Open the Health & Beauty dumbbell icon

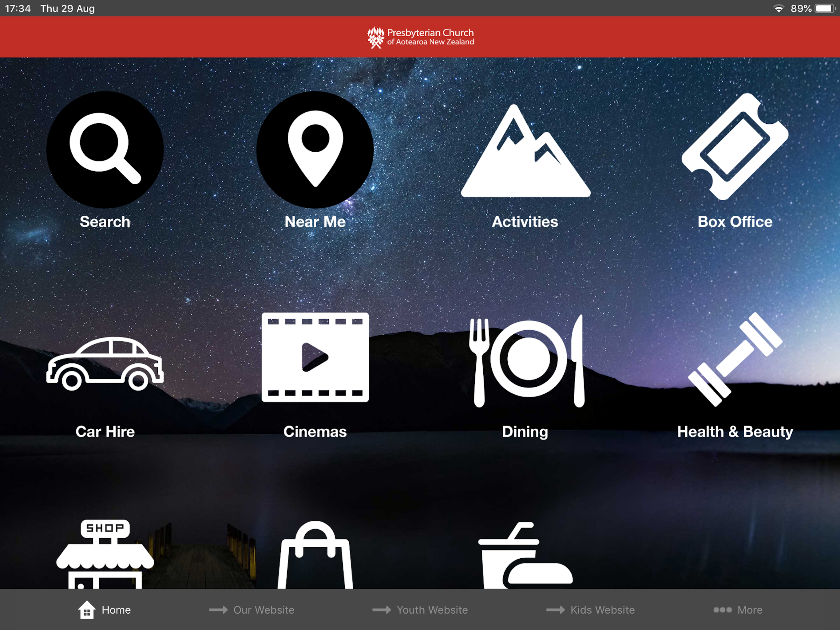point(735,360)
